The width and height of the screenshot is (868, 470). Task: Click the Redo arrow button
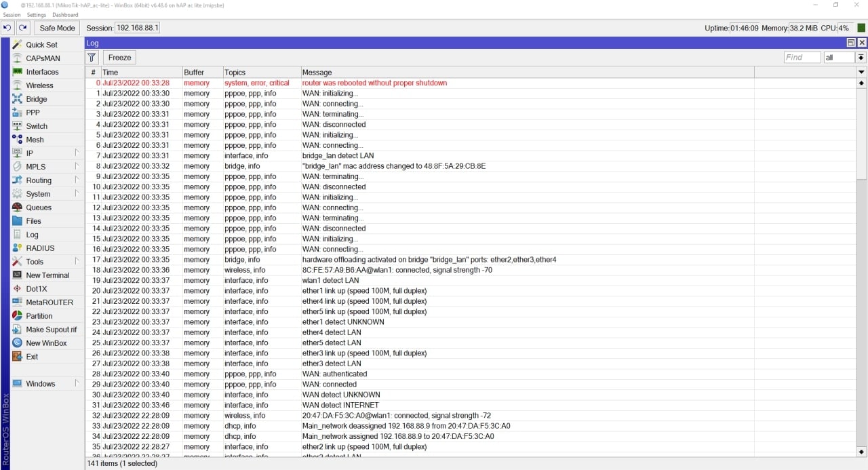[23, 28]
